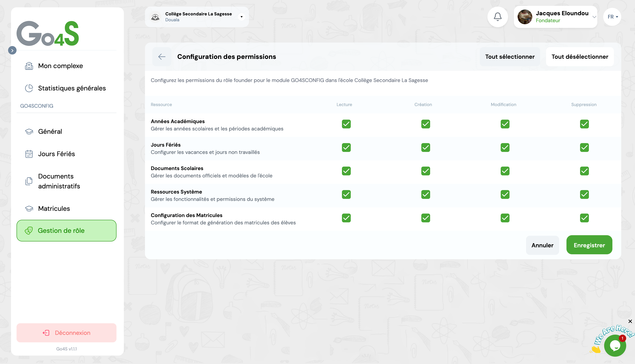Expand sidebar with the arrow toggle
The image size is (635, 364).
pos(12,50)
